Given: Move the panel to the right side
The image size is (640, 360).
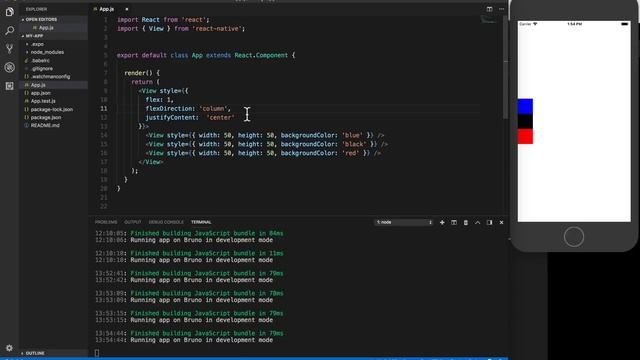Looking at the screenshot, I should point(489,222).
